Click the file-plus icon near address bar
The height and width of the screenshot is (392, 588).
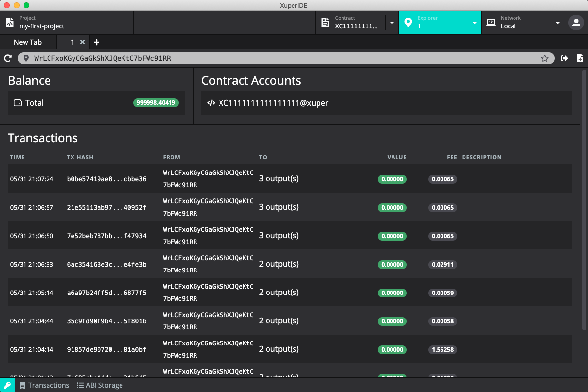pyautogui.click(x=580, y=58)
